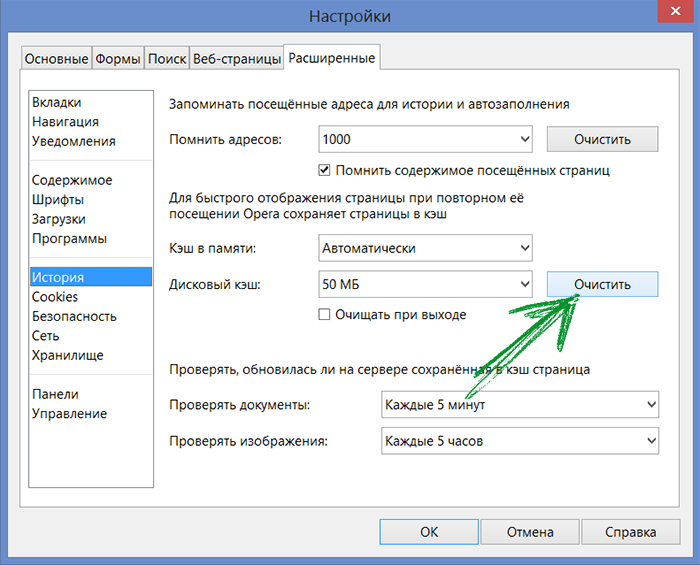Screen dimensions: 700x565
Task: Expand the Дисковый кэш dropdown
Action: [x=425, y=284]
